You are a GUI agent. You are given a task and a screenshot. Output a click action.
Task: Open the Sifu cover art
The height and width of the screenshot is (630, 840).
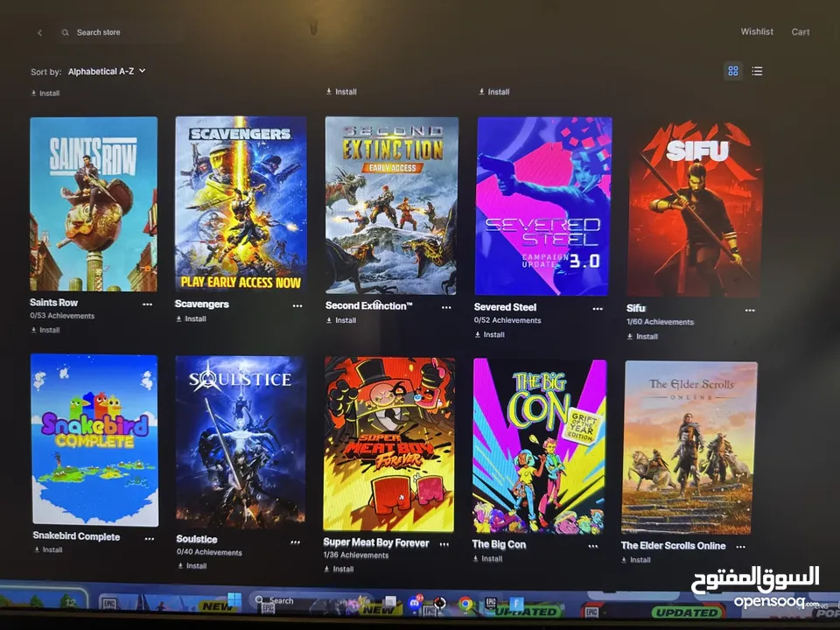[x=695, y=209]
